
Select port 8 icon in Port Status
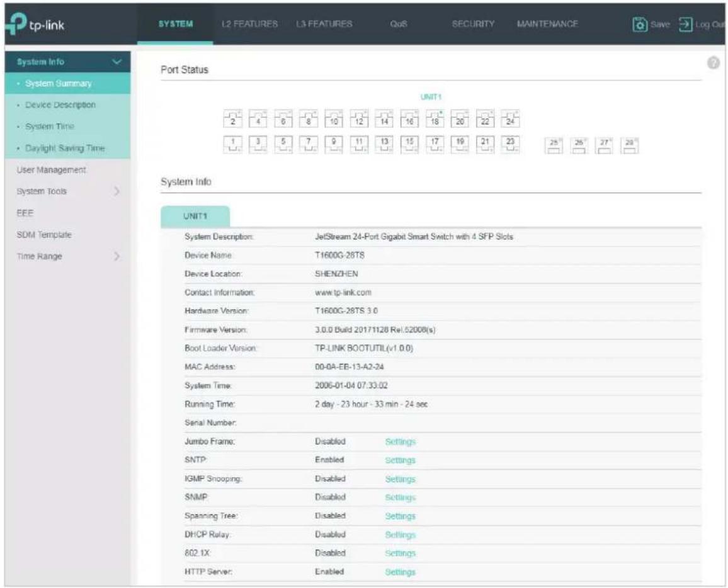point(309,119)
